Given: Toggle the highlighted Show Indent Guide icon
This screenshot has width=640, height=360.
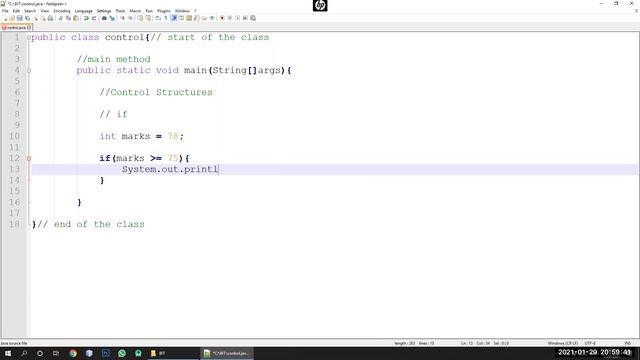Looking at the screenshot, I should pyautogui.click(x=174, y=18).
